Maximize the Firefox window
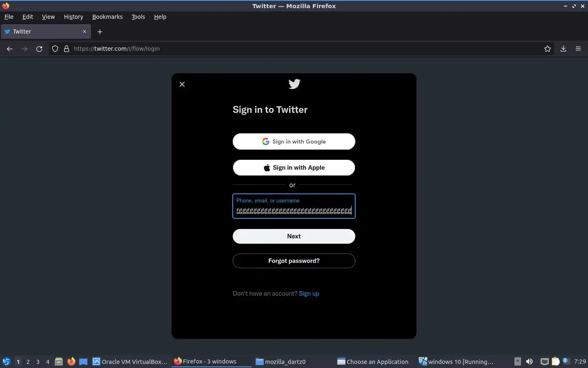Image resolution: width=588 pixels, height=368 pixels. point(574,6)
